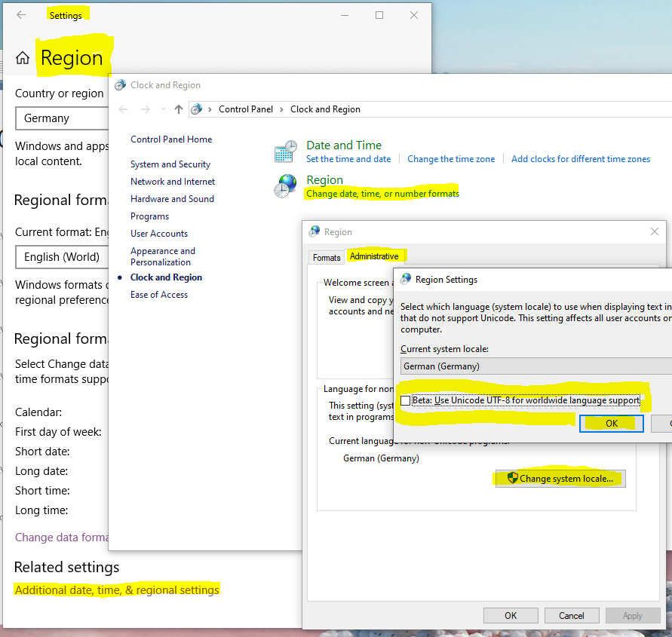Click OK in the Region Settings dialog
This screenshot has height=637, width=672.
[x=611, y=423]
